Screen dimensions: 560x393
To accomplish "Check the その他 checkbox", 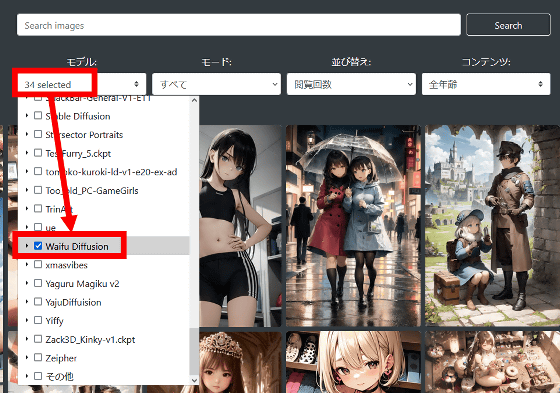I will (x=38, y=376).
